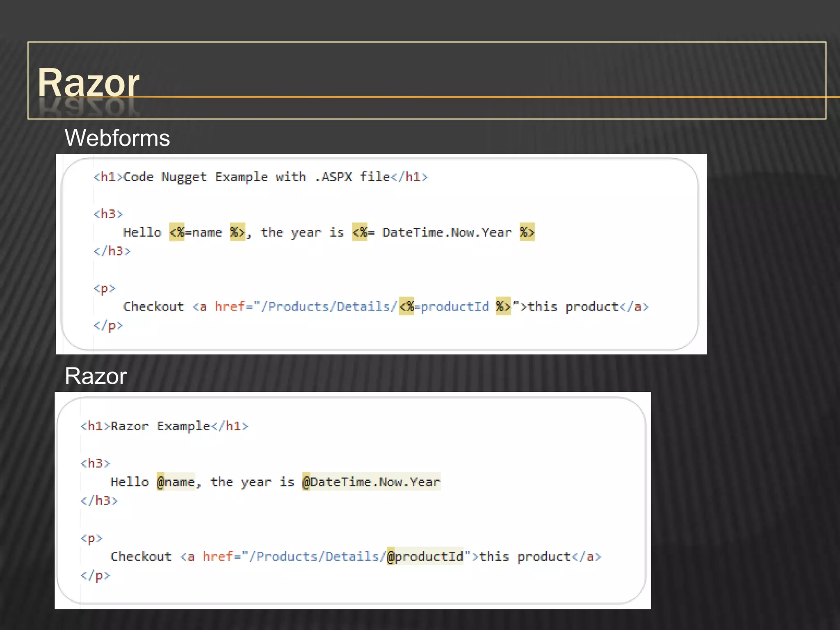Click the h1 Razor Example line
The image size is (840, 630).
tap(164, 426)
